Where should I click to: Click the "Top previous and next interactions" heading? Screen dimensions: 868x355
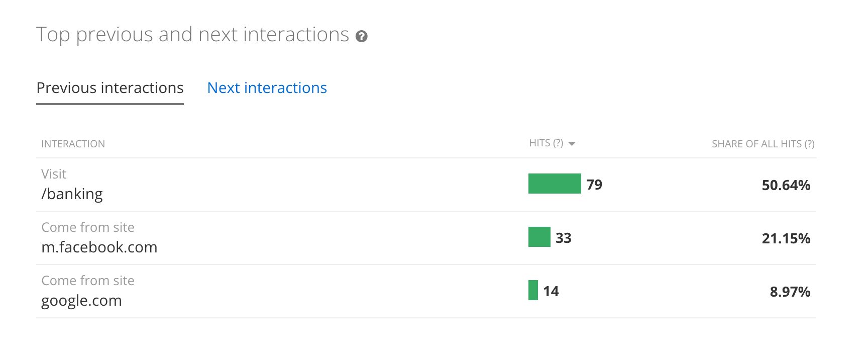[x=192, y=35]
